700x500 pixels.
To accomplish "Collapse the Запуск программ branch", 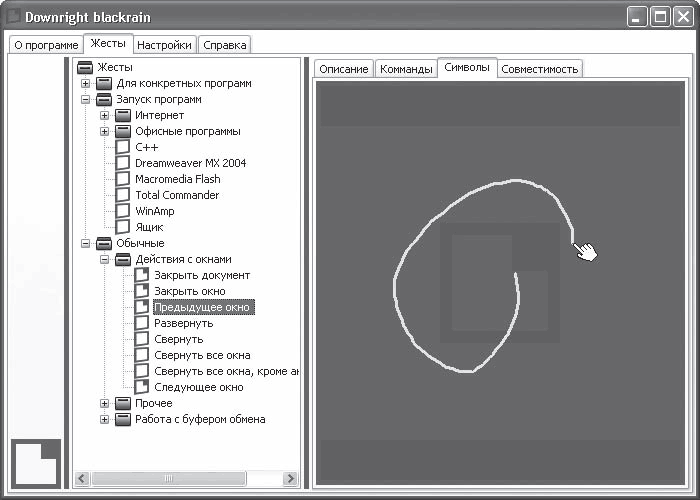I will click(85, 100).
